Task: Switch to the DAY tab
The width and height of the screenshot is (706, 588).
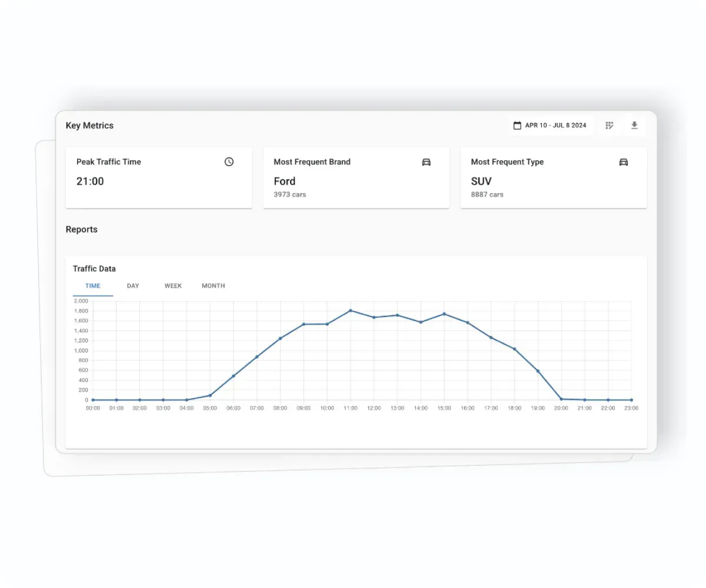Action: [133, 286]
